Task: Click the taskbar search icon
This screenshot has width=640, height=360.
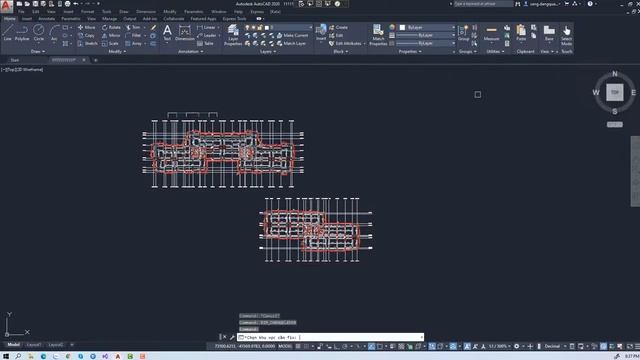Action: pyautogui.click(x=18, y=356)
